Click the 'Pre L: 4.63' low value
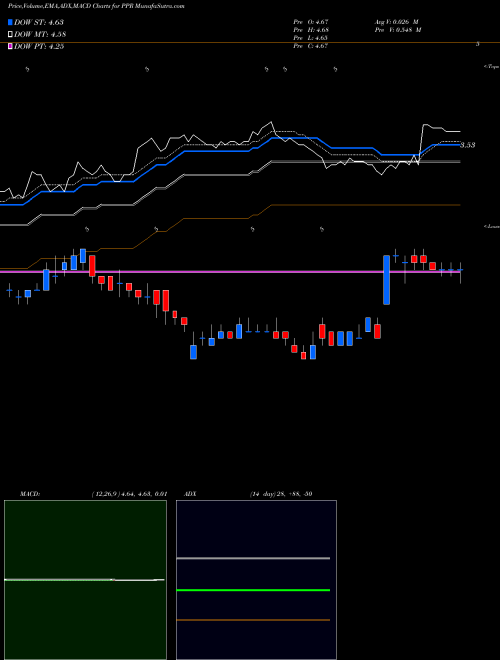 pyautogui.click(x=311, y=38)
